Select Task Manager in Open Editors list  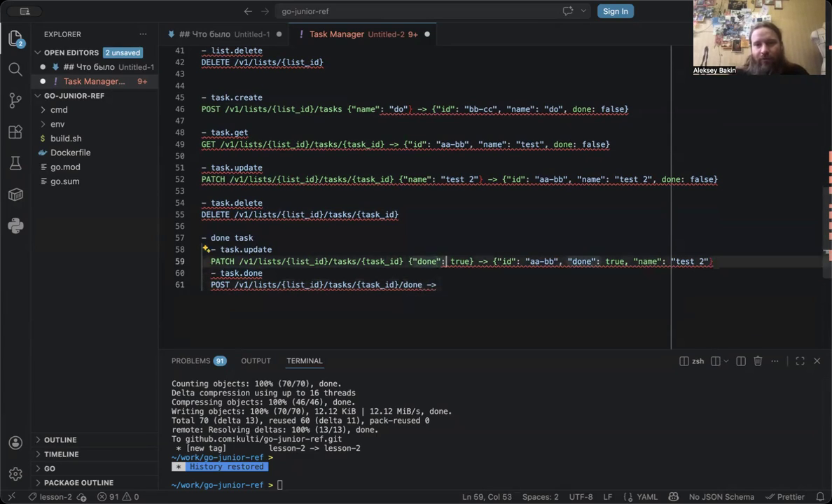tap(95, 81)
